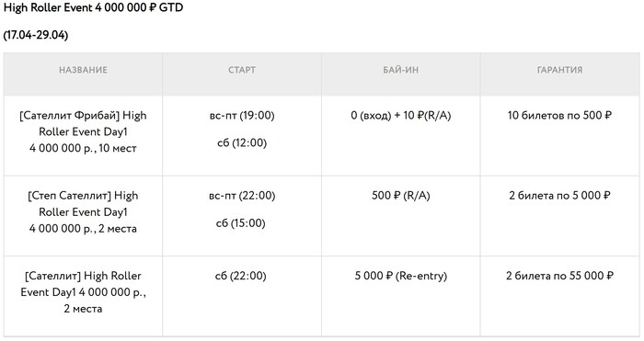Click the сб (22:00) start time cell

tap(241, 276)
